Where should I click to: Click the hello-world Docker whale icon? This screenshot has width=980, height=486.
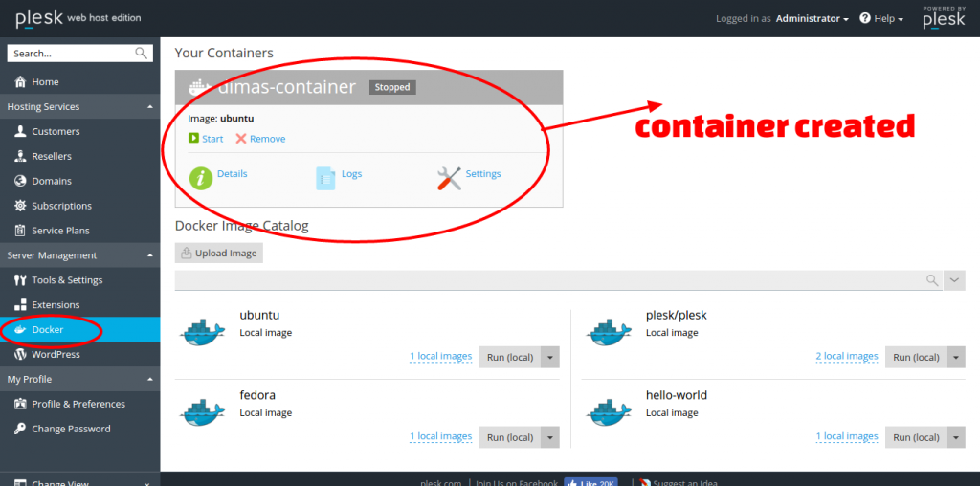[x=609, y=411]
